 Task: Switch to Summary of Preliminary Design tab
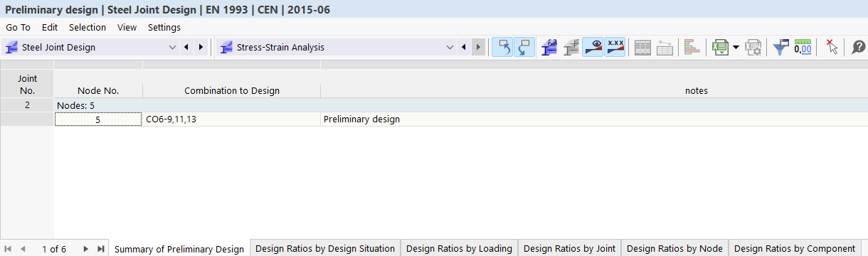coord(179,249)
